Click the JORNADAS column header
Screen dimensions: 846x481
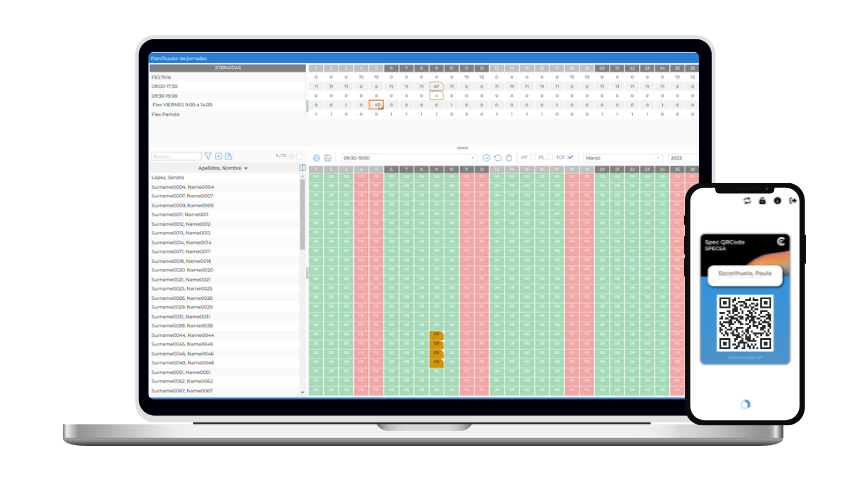(x=228, y=68)
